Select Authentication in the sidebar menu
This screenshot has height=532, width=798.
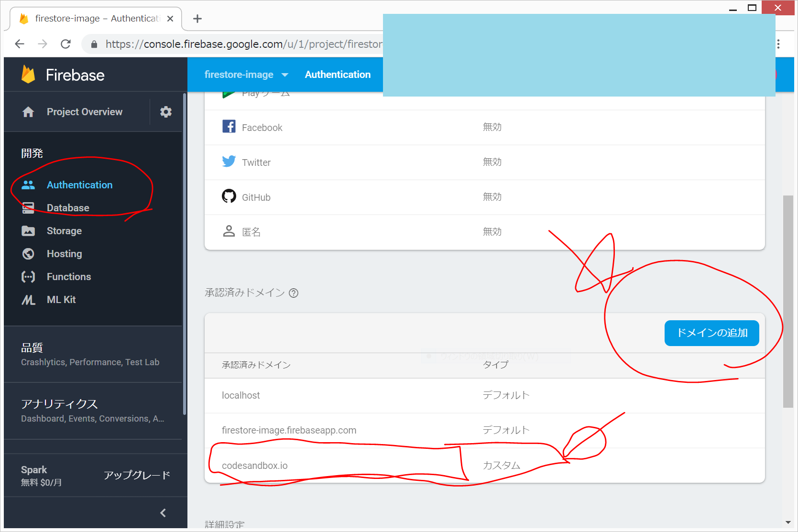[x=79, y=185]
